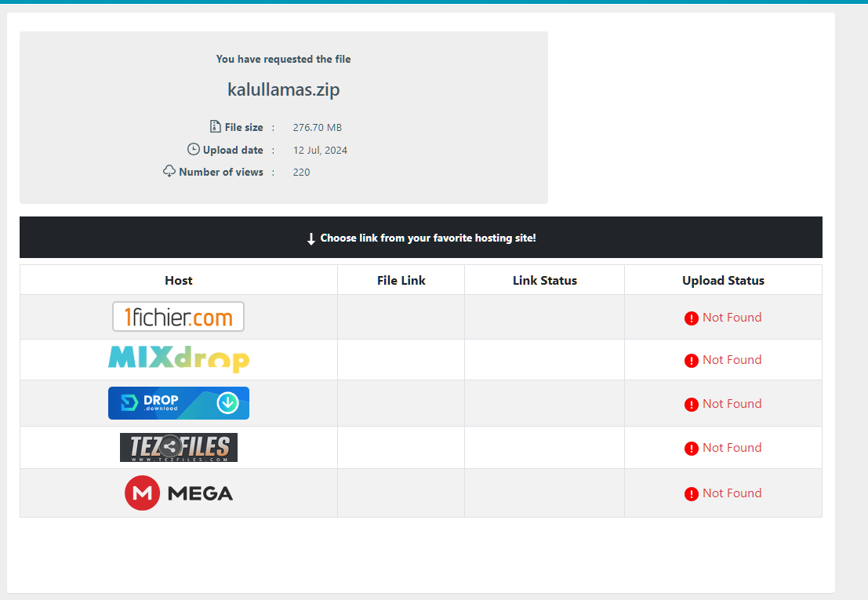The image size is (868, 600).
Task: Click the cloud icon beside Number of views
Action: point(169,171)
